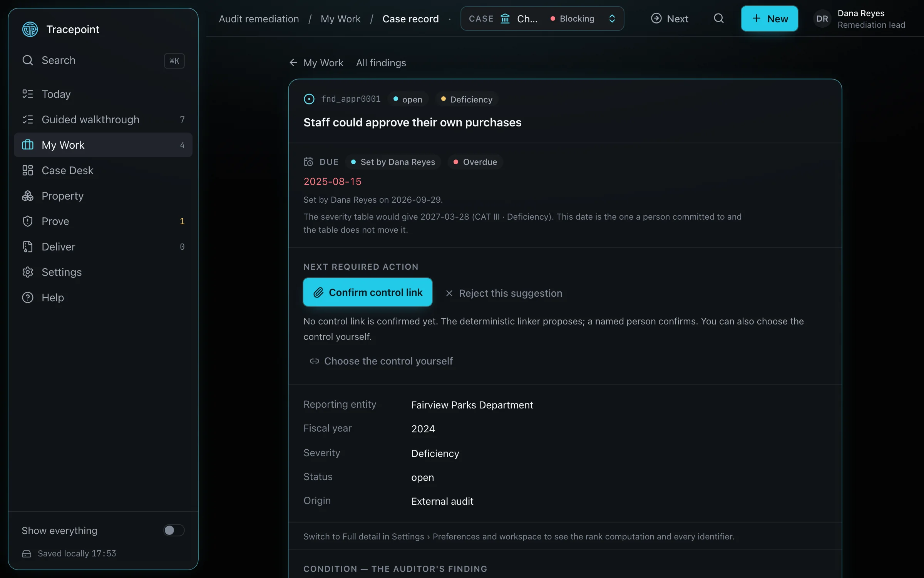Screen dimensions: 924x578
Task: Click Audit remediation breadcrumb
Action: click(259, 18)
